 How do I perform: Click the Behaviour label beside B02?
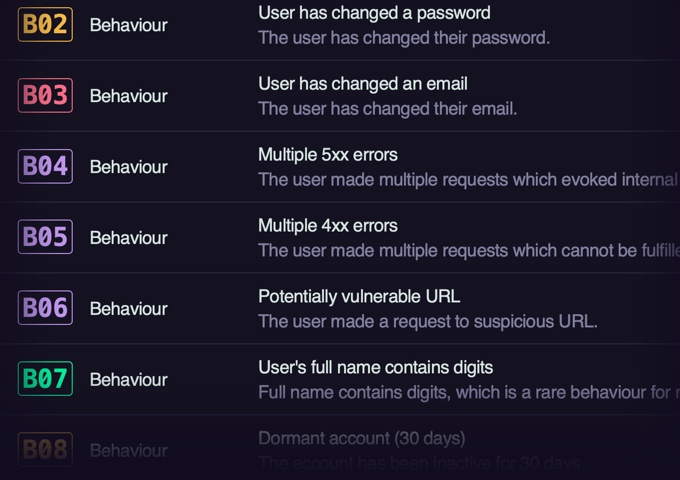pyautogui.click(x=128, y=25)
